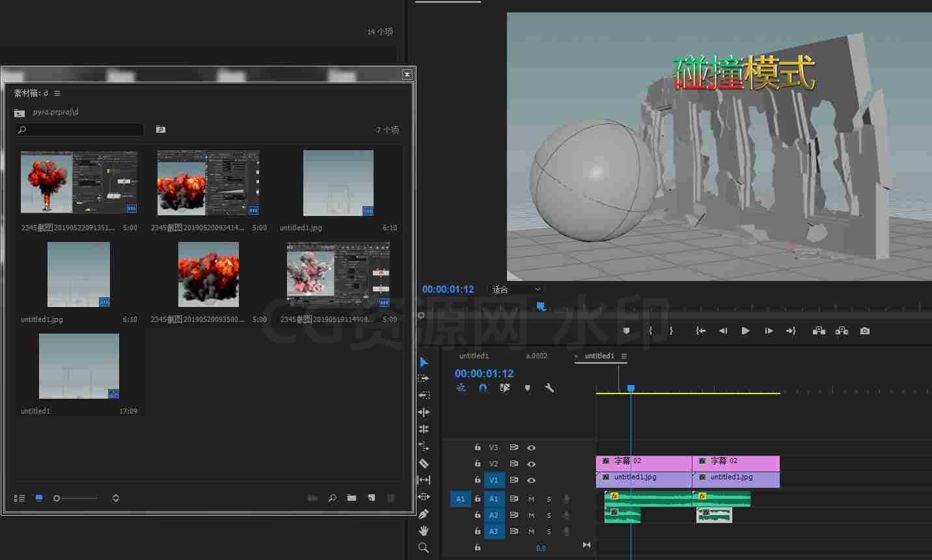This screenshot has height=560, width=932.
Task: Select the Selection arrow tool
Action: 424,362
